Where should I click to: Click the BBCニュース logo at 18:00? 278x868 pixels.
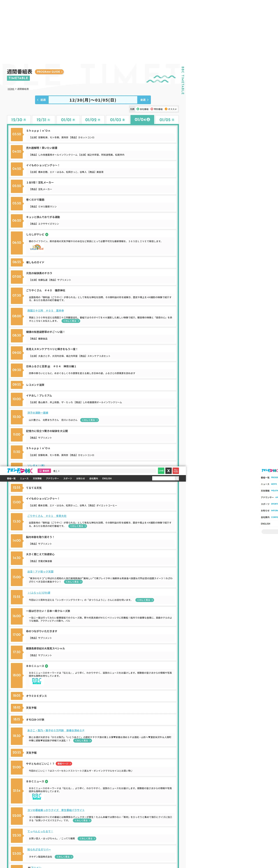(36, 681)
